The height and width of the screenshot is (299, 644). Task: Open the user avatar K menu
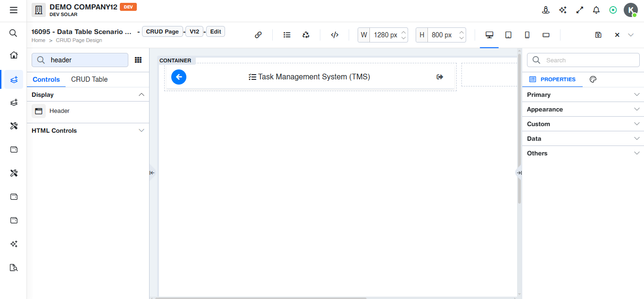tap(631, 10)
